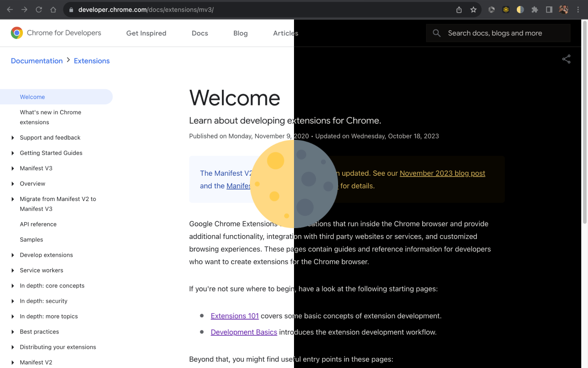Open the Chrome profile avatar
This screenshot has height=368, width=588.
(x=564, y=9)
